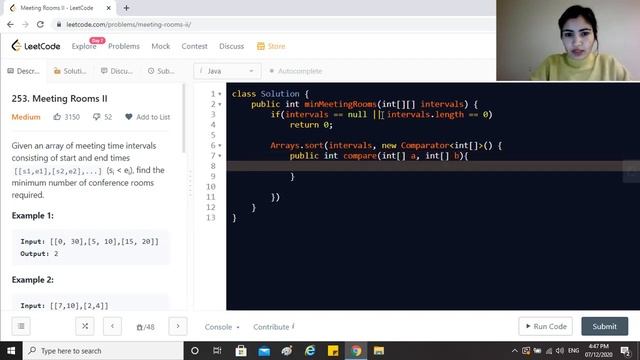The image size is (640, 360).
Task: Open Mail app in taskbar
Action: pyautogui.click(x=264, y=351)
